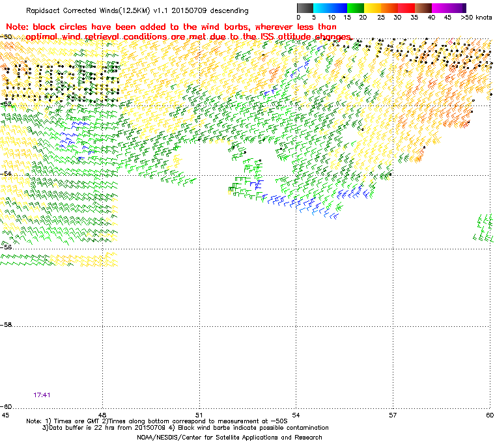Click the '-58' latitude axis label
The width and height of the screenshot is (495, 448).
[6, 324]
